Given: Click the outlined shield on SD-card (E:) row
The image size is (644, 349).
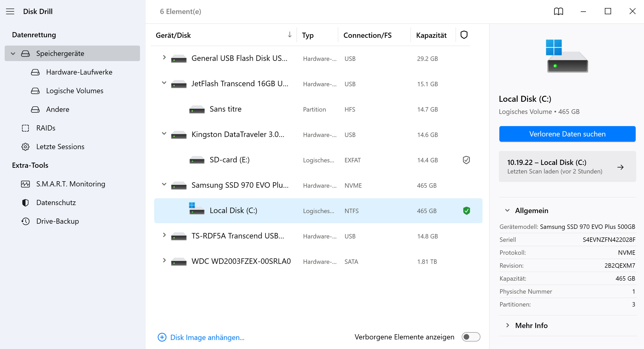Looking at the screenshot, I should pyautogui.click(x=466, y=160).
